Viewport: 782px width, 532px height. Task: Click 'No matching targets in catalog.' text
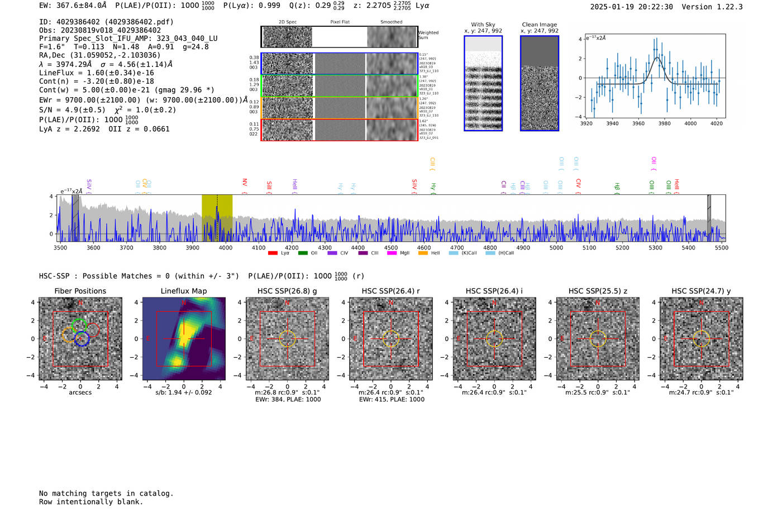coord(106,493)
